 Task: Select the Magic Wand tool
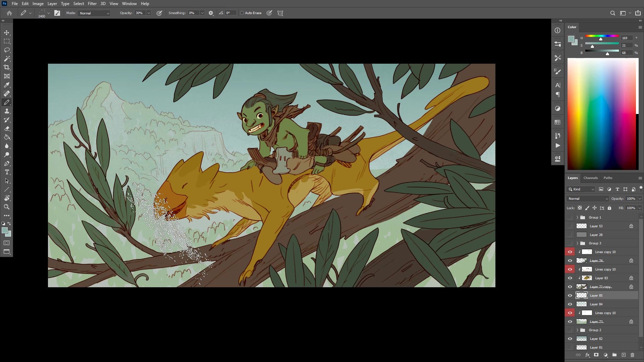pos(7,59)
